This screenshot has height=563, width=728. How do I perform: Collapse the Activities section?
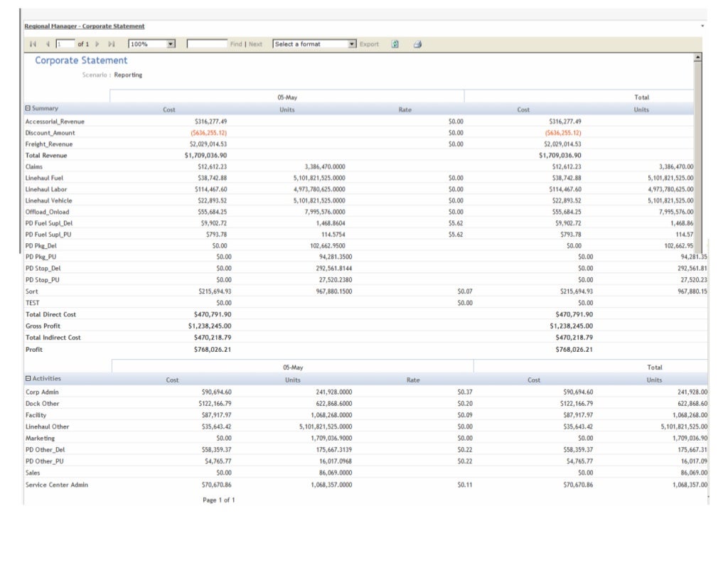(28, 379)
